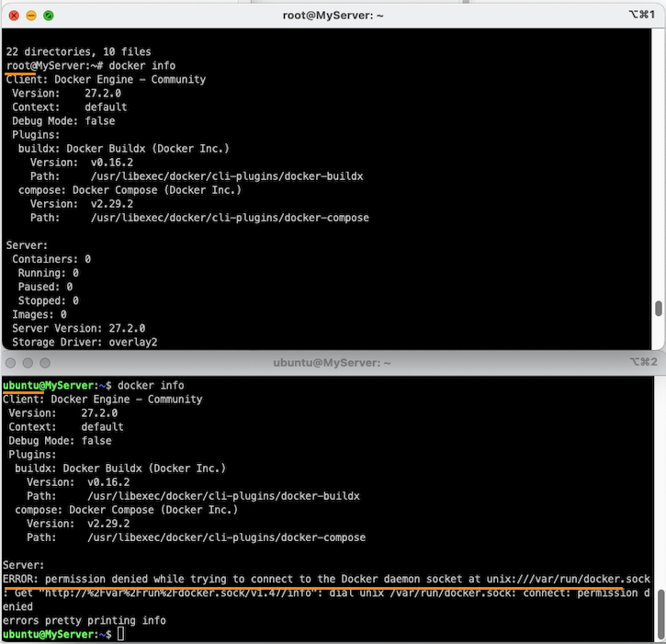Click docker-compose path in ubuntu terminal
The width and height of the screenshot is (666, 644).
coord(226,537)
